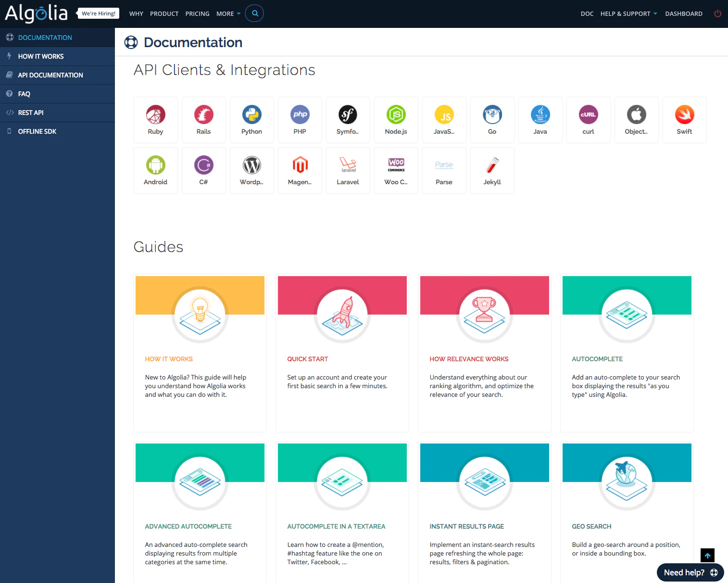Open the ADVANCED AUTOCOMPLETE guide link

pos(188,527)
